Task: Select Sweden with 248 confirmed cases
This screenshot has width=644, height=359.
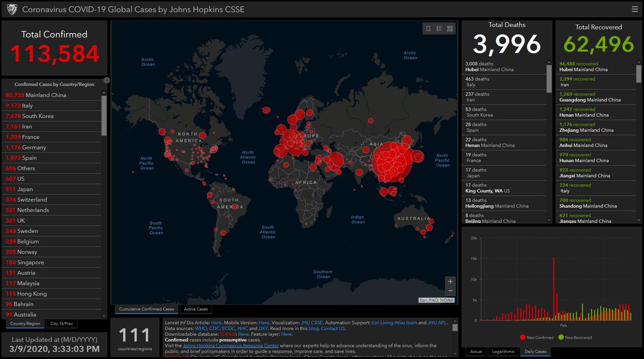Action: (x=52, y=231)
